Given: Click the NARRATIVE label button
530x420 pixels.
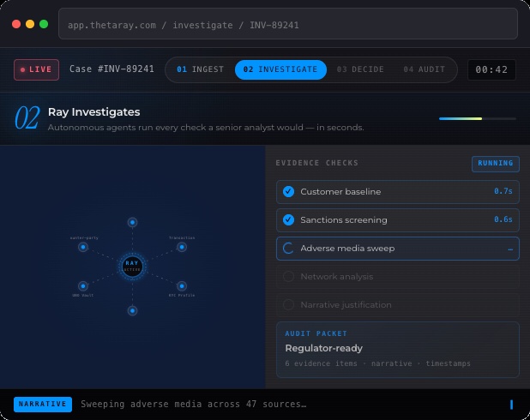Looking at the screenshot, I should point(43,404).
